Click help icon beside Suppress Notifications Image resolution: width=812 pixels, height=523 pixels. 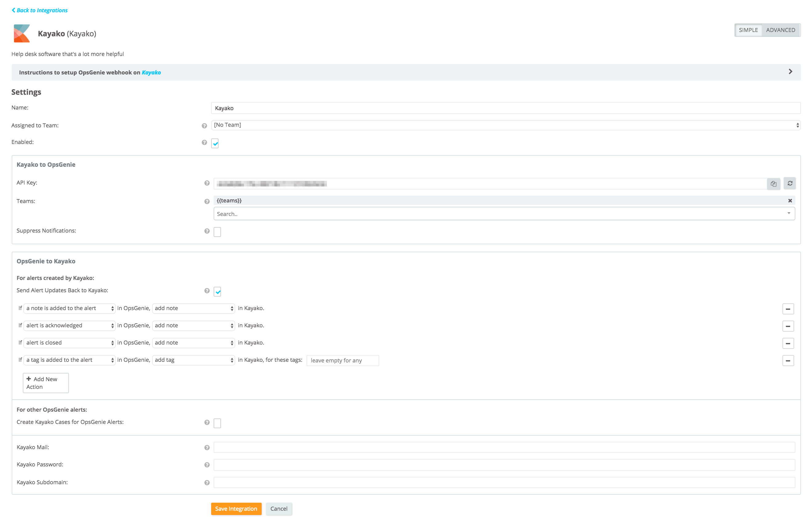tap(207, 231)
